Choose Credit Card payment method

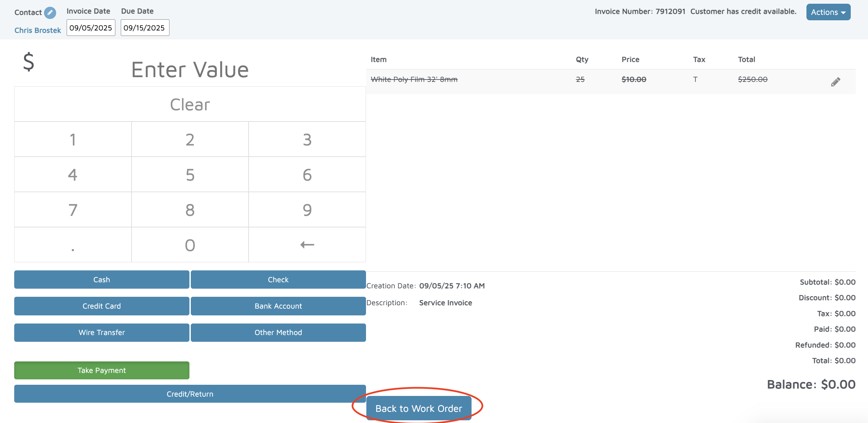pyautogui.click(x=101, y=306)
